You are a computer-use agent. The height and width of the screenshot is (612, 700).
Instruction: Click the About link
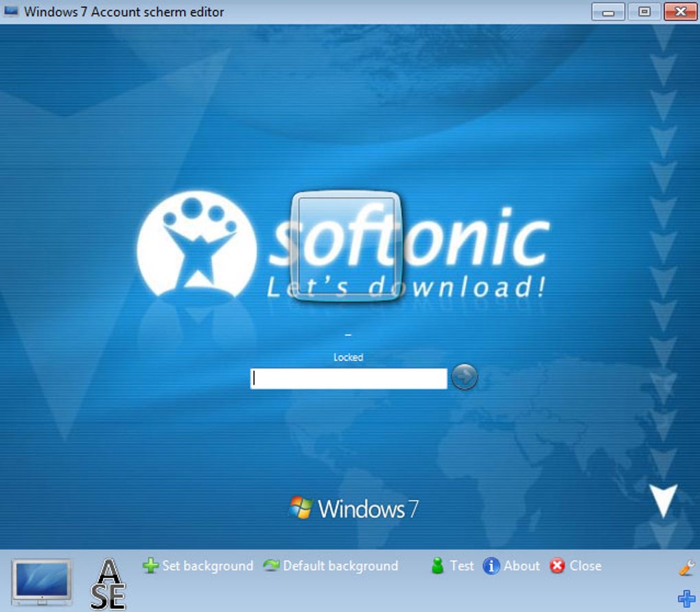(x=522, y=566)
